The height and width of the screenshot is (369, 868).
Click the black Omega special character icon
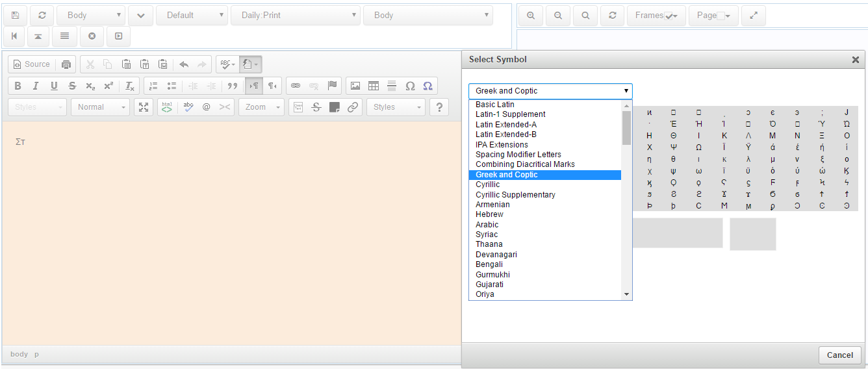coord(410,86)
